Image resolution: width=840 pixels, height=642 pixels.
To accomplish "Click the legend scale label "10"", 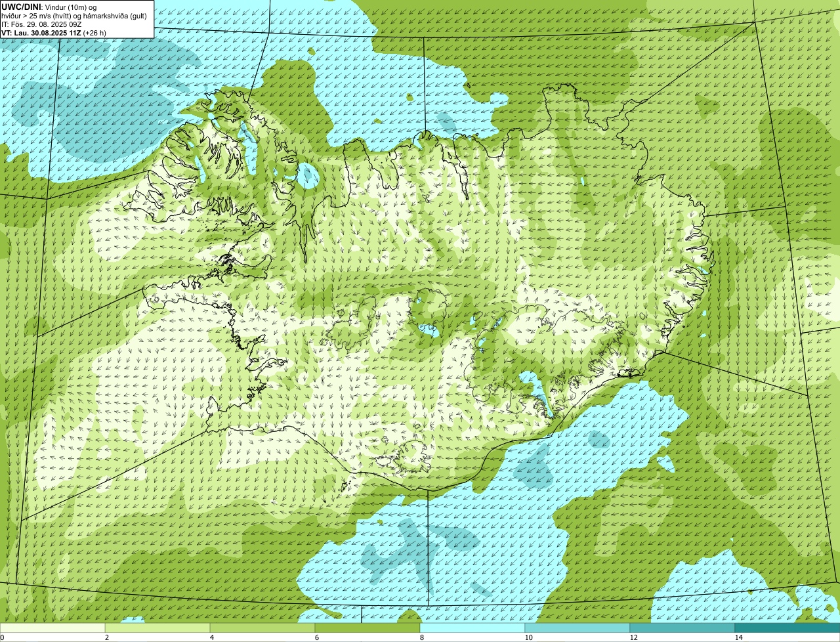I will [528, 637].
